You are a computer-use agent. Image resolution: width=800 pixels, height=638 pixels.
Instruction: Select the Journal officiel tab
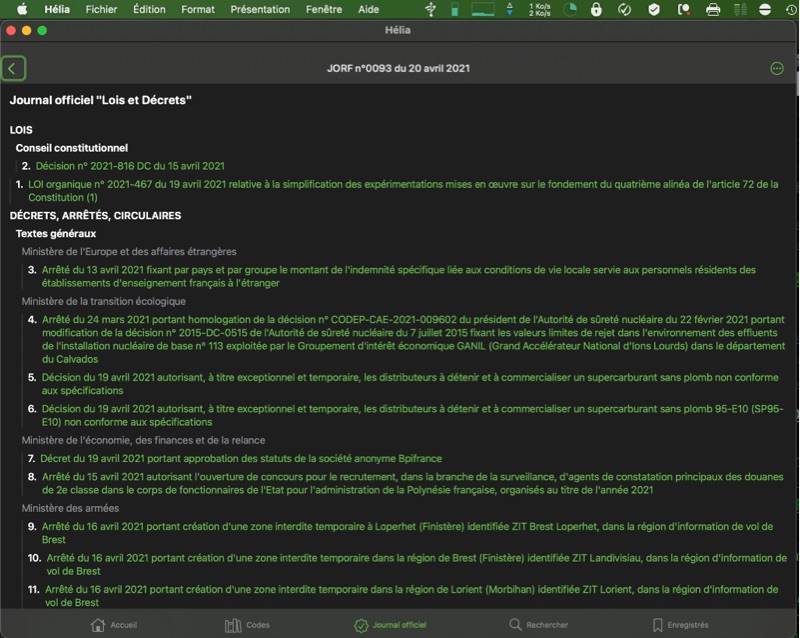(390, 625)
